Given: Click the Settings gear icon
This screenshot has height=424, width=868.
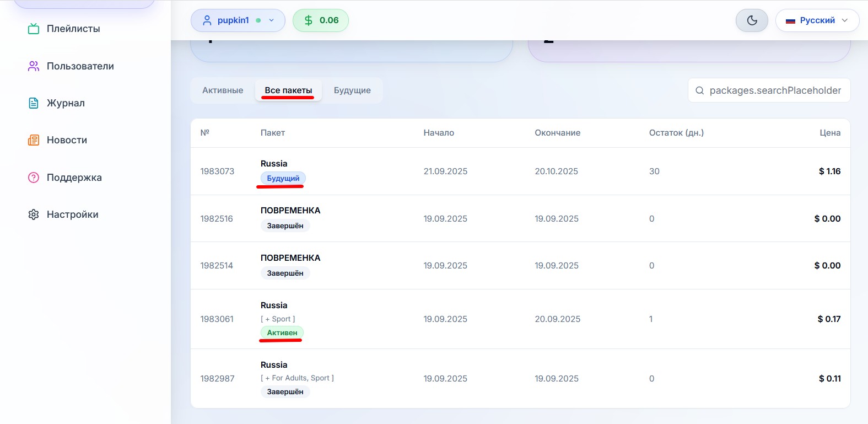Looking at the screenshot, I should 34,214.
